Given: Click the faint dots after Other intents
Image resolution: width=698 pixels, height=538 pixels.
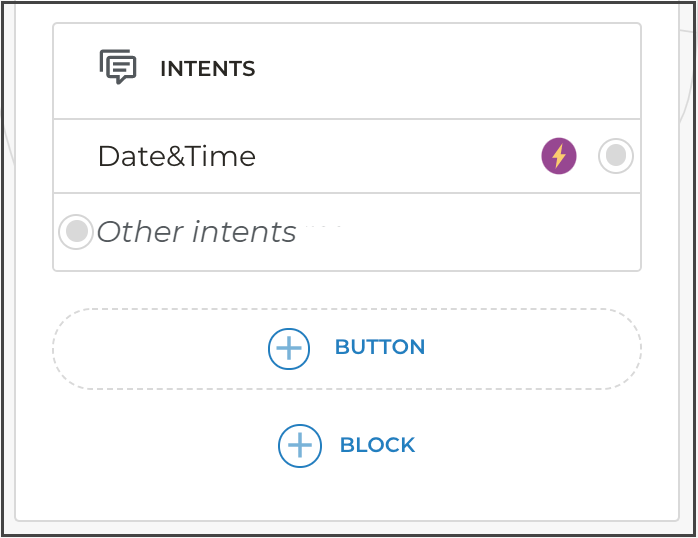Looking at the screenshot, I should coord(327,229).
